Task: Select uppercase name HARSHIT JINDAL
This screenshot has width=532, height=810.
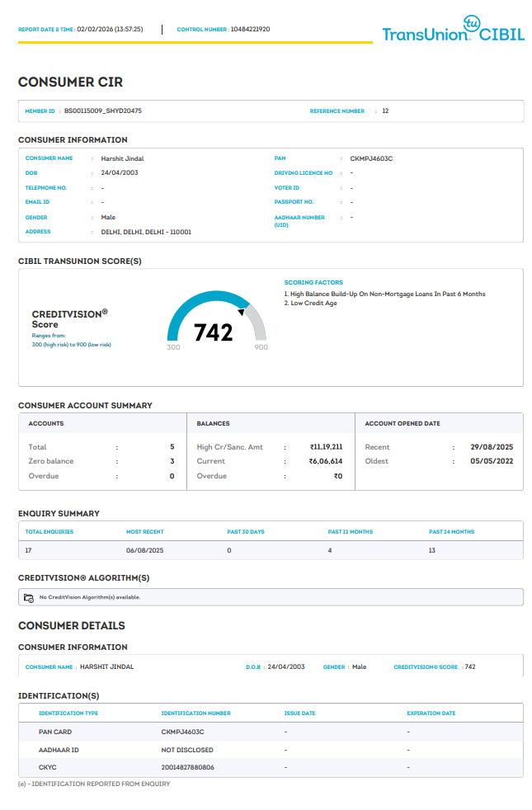Action: (x=107, y=667)
